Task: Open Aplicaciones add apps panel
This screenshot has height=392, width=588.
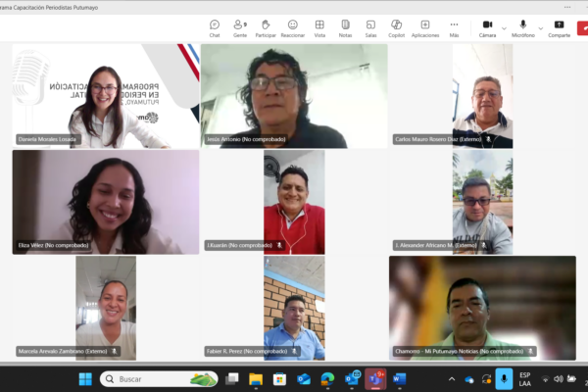Action: tap(425, 27)
